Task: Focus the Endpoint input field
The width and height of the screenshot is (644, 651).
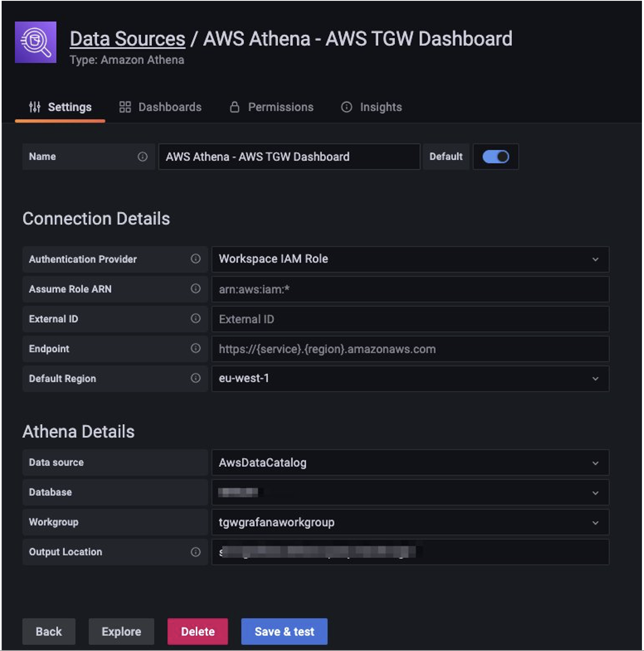Action: tap(410, 349)
